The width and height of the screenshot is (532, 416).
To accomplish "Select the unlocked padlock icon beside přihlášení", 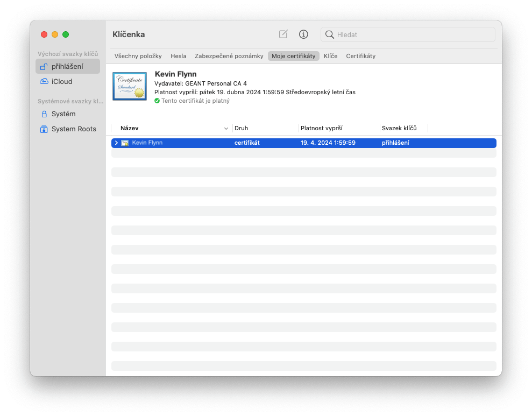I will click(44, 67).
